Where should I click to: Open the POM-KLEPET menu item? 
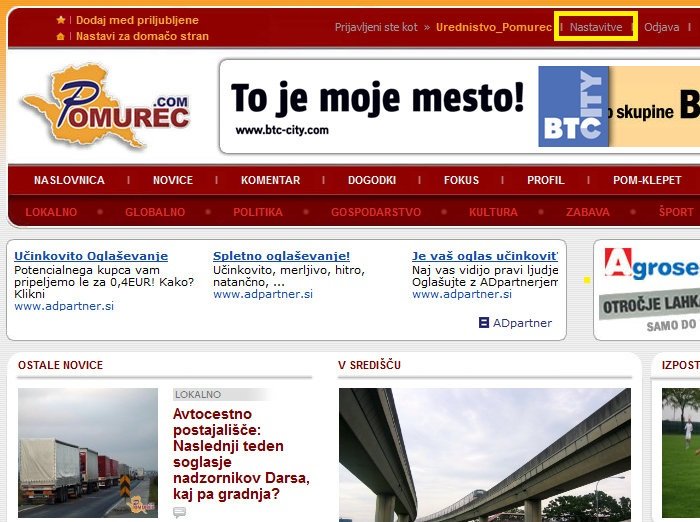tap(646, 180)
